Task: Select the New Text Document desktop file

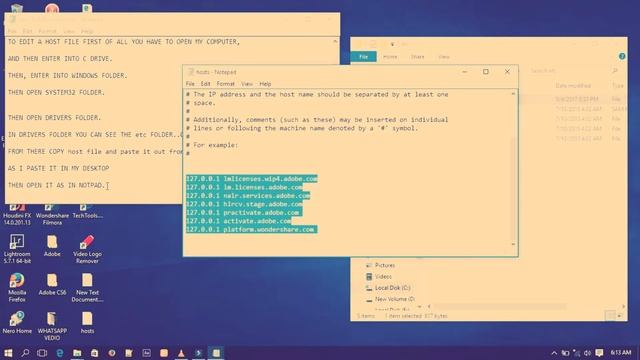Action: [87, 288]
